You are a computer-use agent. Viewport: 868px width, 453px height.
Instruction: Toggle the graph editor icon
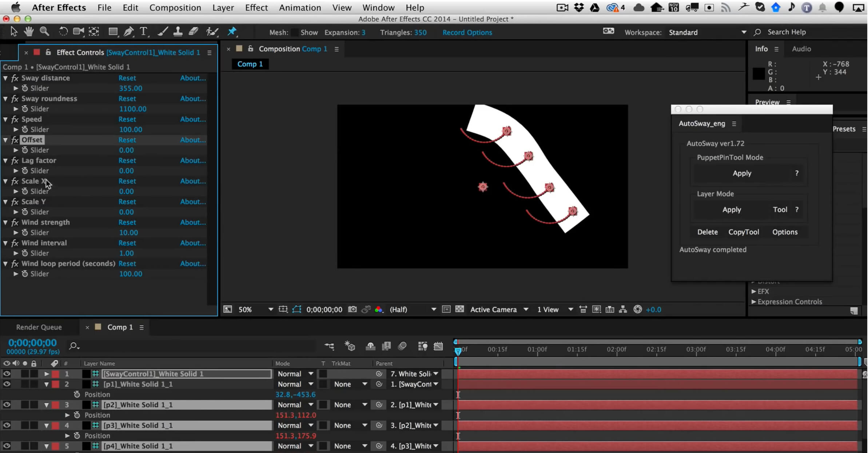click(x=438, y=346)
